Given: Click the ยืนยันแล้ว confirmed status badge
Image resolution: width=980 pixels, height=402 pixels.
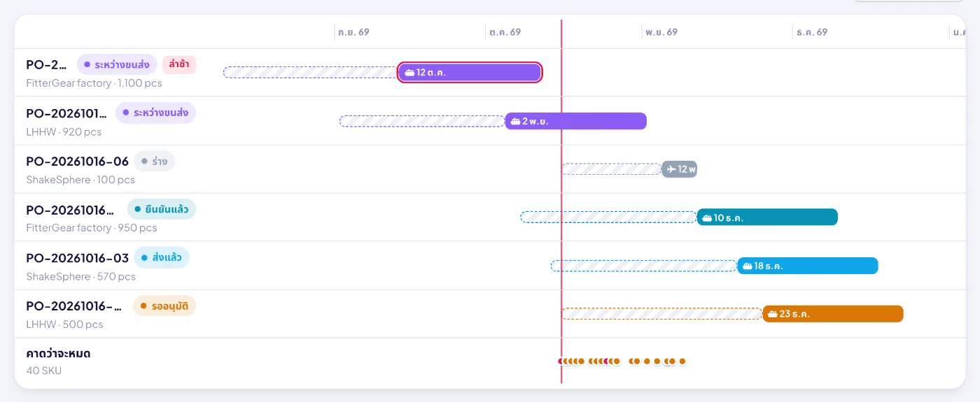Looking at the screenshot, I should click(162, 209).
